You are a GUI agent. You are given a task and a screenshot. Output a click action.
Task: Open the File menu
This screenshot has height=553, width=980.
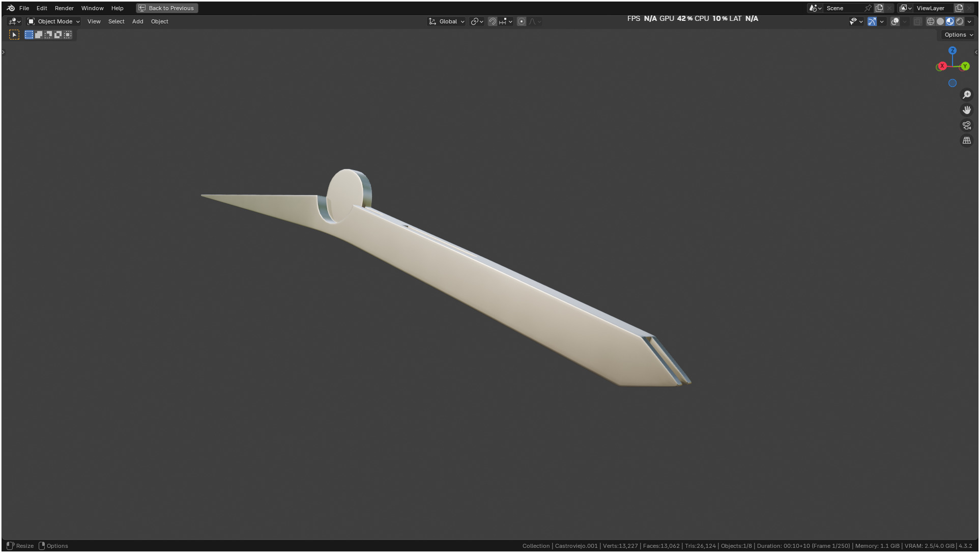24,8
